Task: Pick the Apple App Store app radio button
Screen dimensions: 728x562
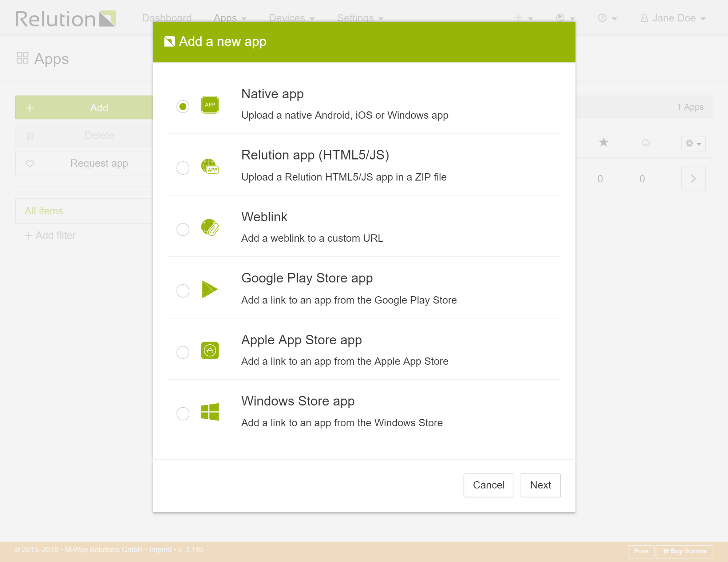Action: (x=183, y=352)
